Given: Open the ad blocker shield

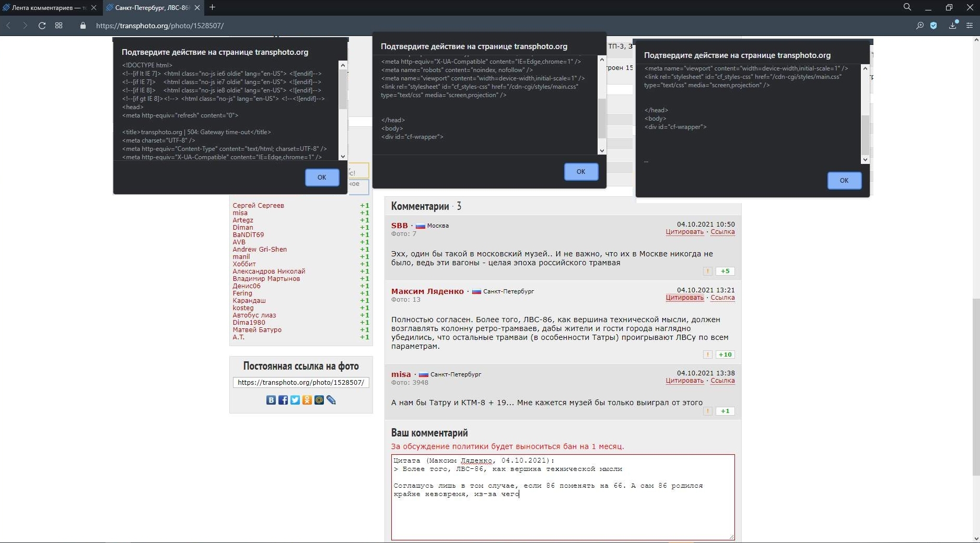Looking at the screenshot, I should tap(934, 26).
